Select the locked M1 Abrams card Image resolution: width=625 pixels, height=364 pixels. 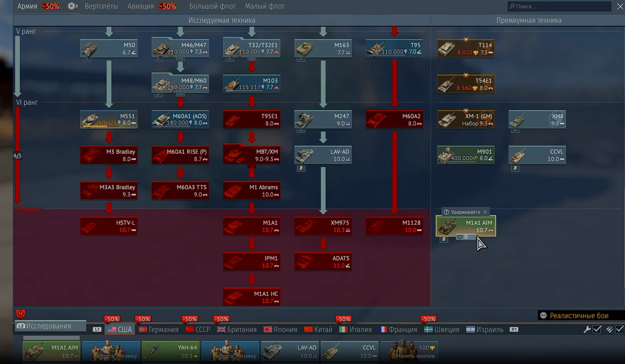251,191
